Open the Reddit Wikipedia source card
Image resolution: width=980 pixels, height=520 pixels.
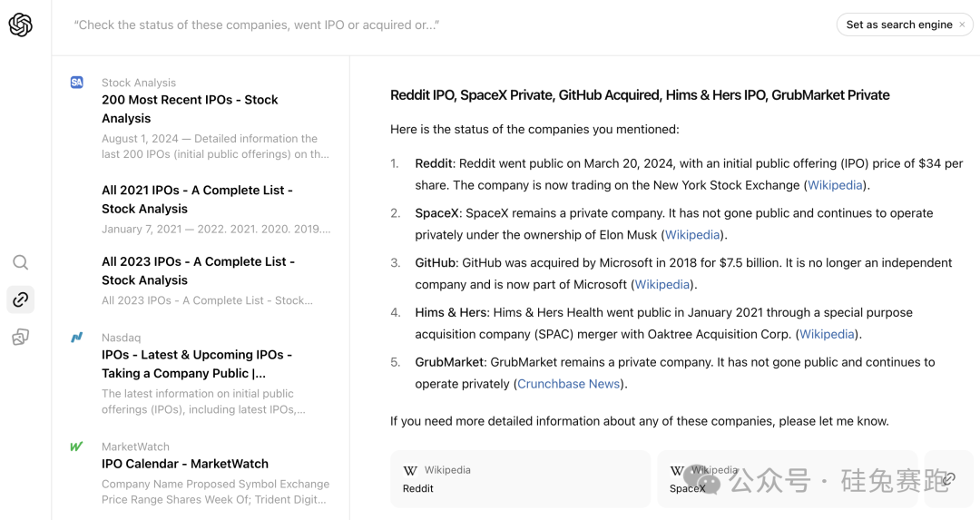click(x=520, y=479)
